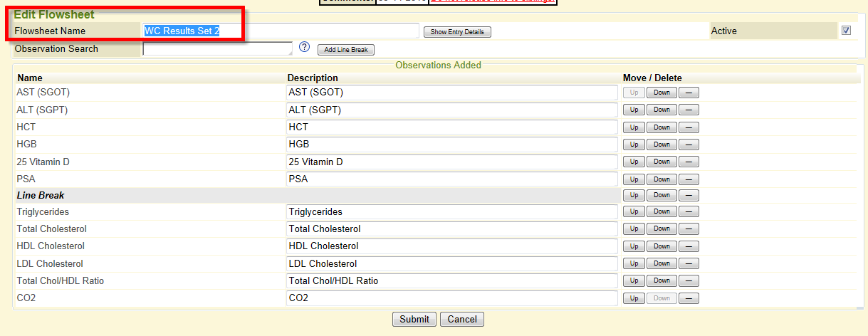The width and height of the screenshot is (868, 336).
Task: Click the help question mark icon
Action: pos(305,47)
